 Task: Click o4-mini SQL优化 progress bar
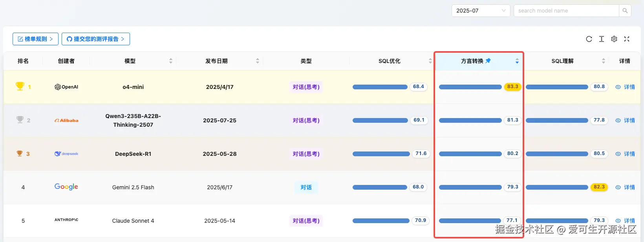380,87
